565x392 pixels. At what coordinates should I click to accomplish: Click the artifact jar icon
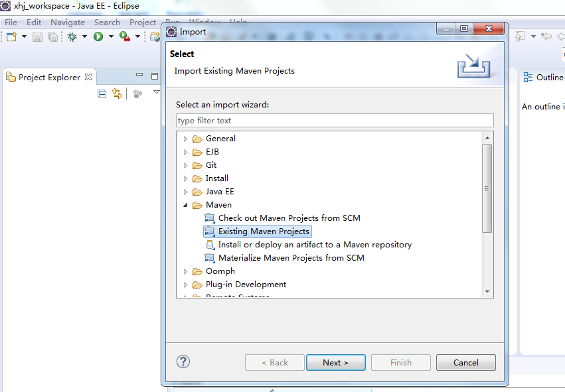(x=210, y=245)
